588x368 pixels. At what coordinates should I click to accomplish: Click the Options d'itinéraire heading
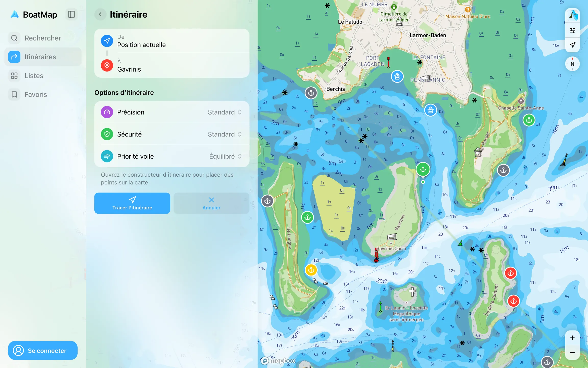tap(124, 93)
